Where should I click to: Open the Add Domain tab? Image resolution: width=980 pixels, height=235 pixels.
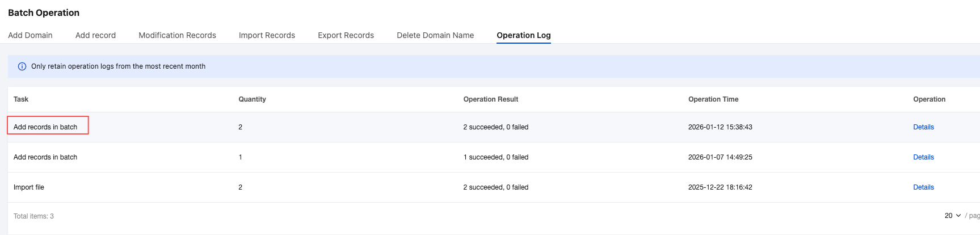(30, 35)
